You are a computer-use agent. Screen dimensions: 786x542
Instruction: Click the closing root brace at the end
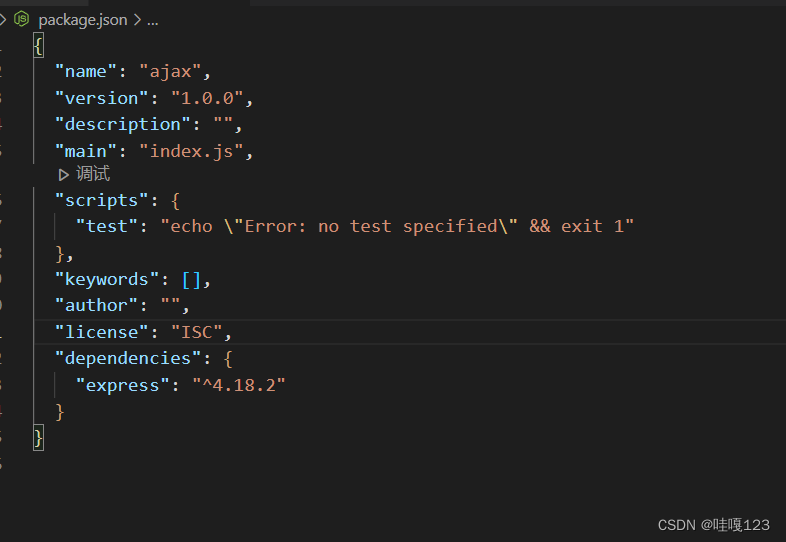tap(39, 438)
